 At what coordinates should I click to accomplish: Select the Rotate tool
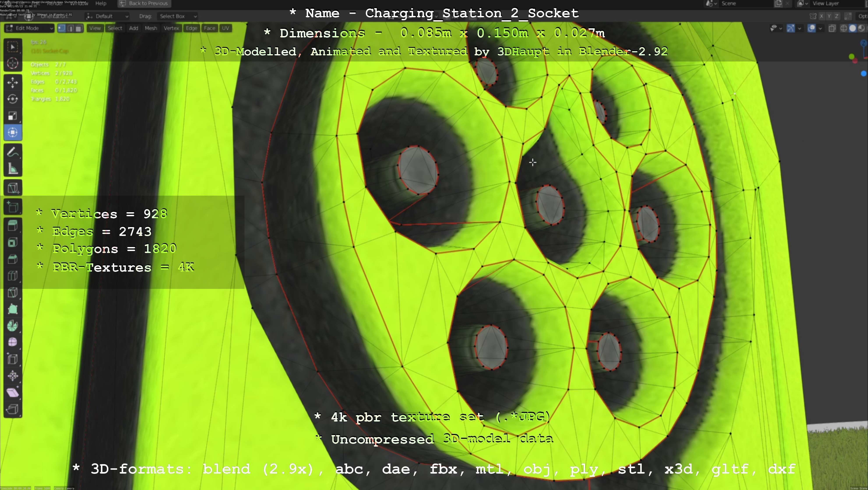pyautogui.click(x=13, y=99)
